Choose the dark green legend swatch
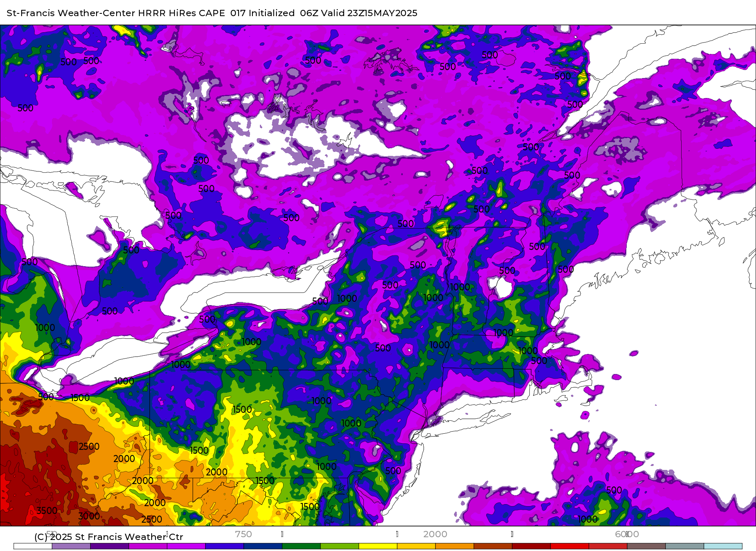756x551 pixels. coord(301,546)
